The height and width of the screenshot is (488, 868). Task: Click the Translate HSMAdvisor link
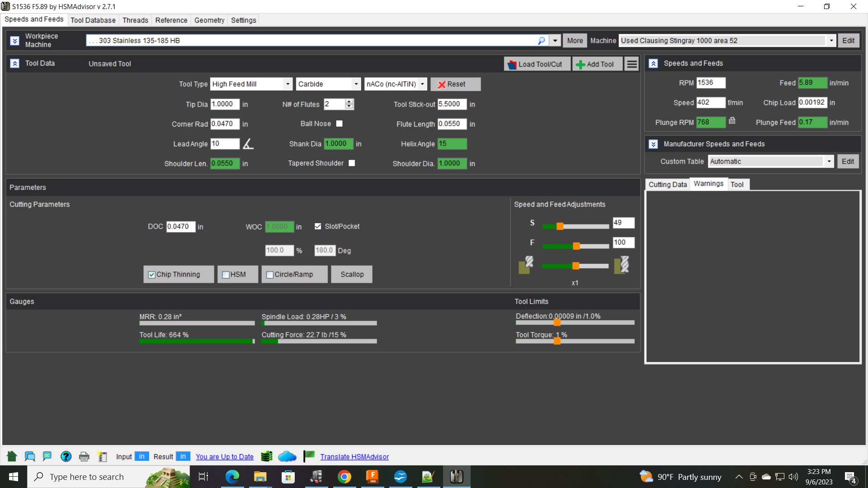pyautogui.click(x=354, y=457)
